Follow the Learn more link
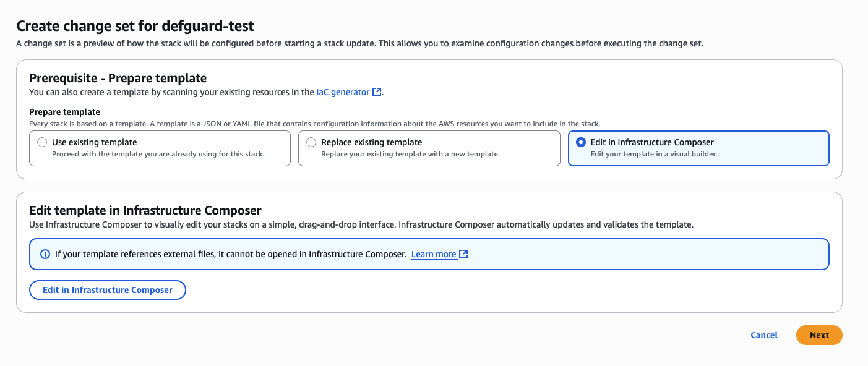 (x=434, y=254)
